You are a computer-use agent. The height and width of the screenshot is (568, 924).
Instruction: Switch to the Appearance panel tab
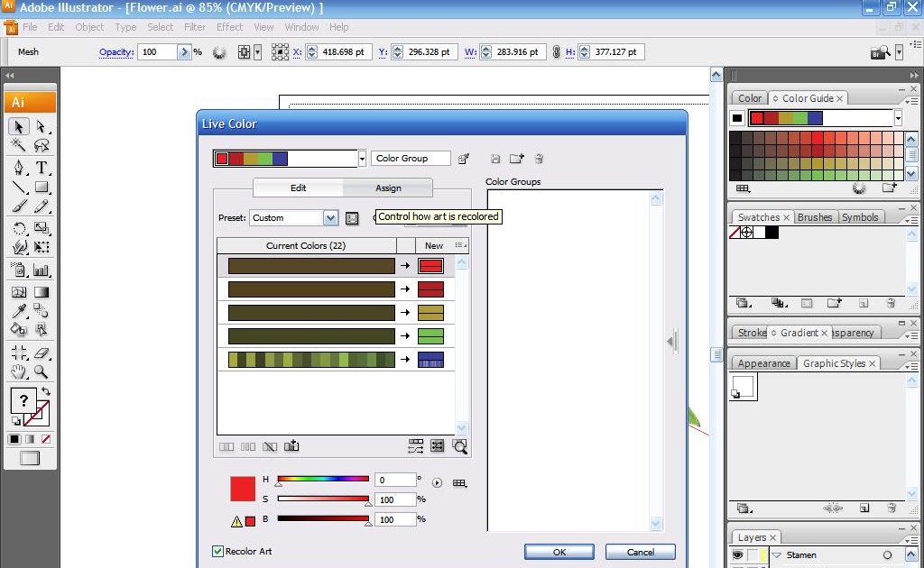coord(763,363)
